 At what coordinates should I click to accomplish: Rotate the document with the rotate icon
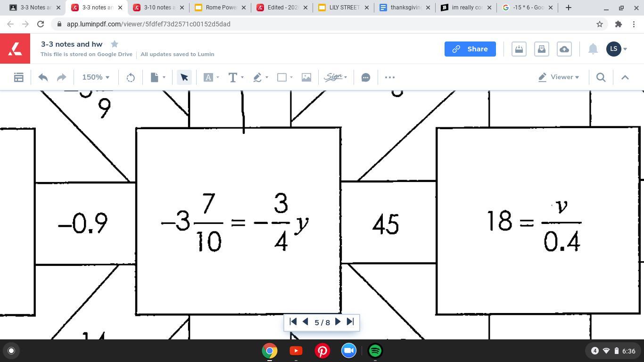coord(131,77)
